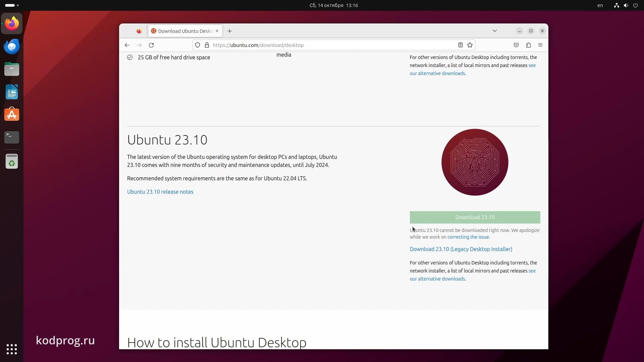Open the extensions puzzle icon

tap(528, 45)
